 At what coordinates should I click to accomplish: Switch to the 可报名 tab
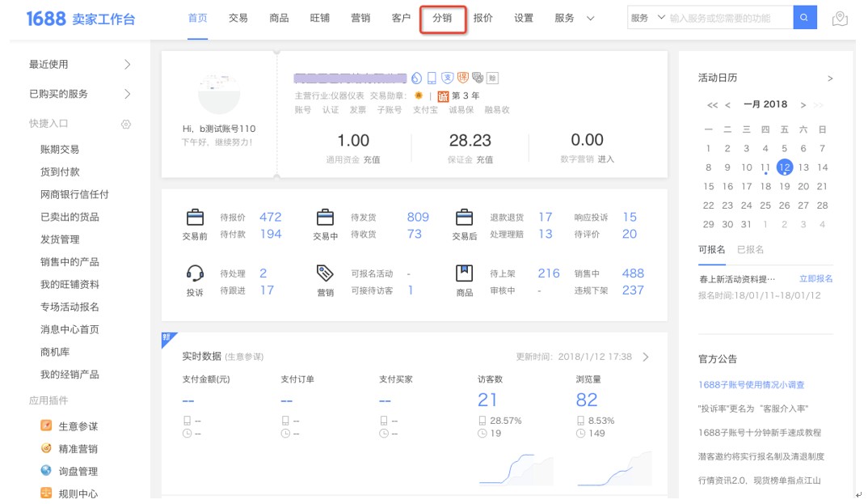(x=711, y=249)
